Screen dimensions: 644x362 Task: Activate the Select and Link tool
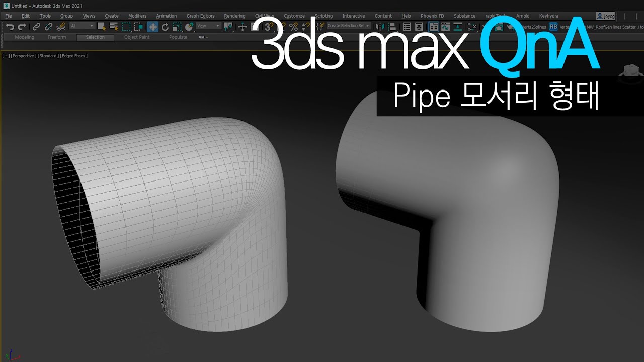tap(36, 27)
